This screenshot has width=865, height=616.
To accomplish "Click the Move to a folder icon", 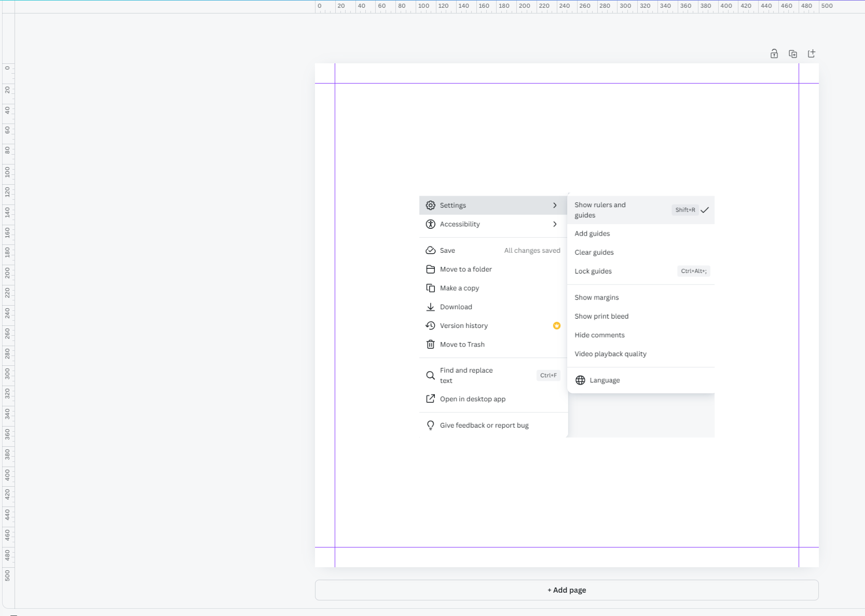I will pos(430,269).
